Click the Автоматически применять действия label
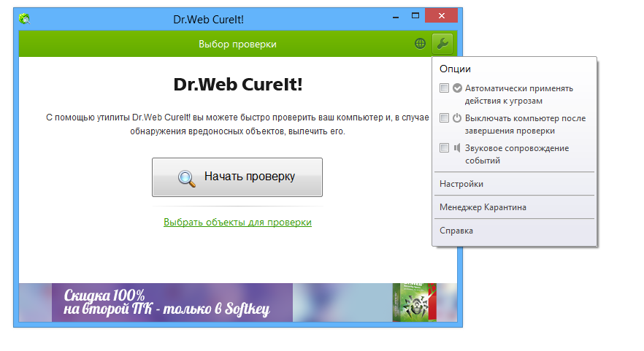644x351 pixels. (x=518, y=94)
